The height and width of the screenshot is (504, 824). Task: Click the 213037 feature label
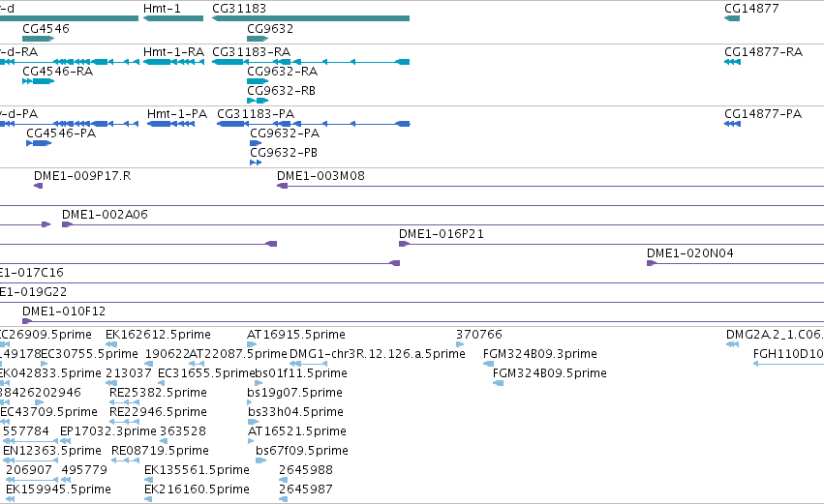129,373
